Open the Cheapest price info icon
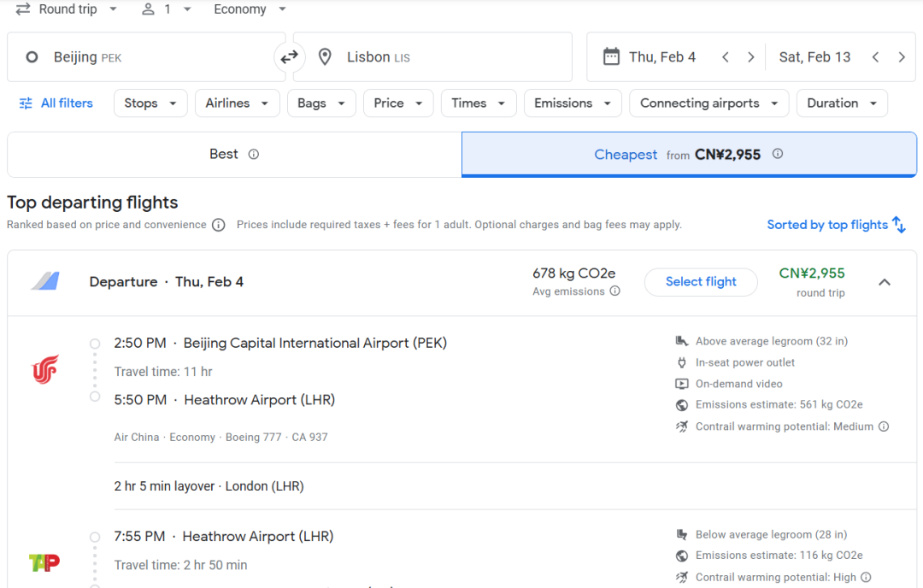 coord(778,154)
